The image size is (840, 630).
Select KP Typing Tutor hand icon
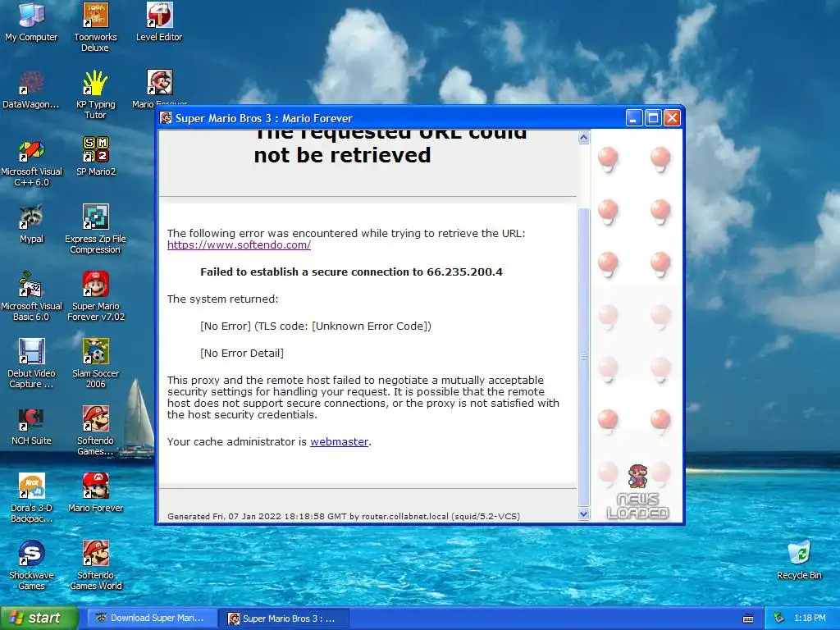point(95,83)
